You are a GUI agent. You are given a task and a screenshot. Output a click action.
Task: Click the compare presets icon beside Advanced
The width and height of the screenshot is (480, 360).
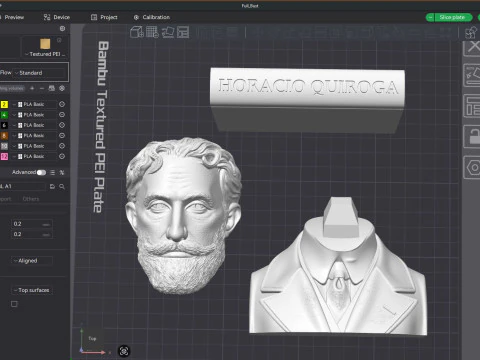62,172
